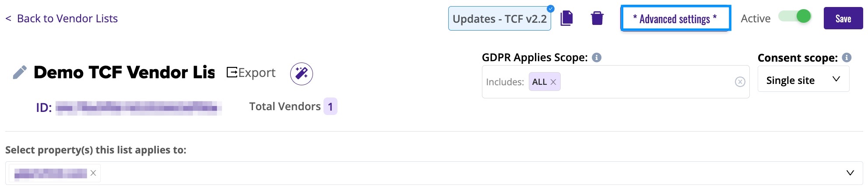Click the Updates - TCF v2.2 badge

pos(499,18)
